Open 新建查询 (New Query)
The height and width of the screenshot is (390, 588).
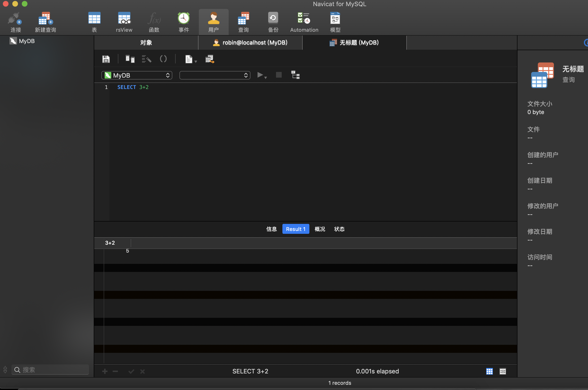tap(45, 22)
